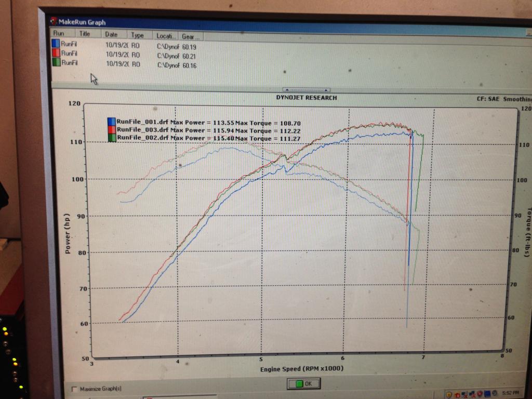
Task: Click the blue RunFile_001 legend swatch
Action: [111, 121]
